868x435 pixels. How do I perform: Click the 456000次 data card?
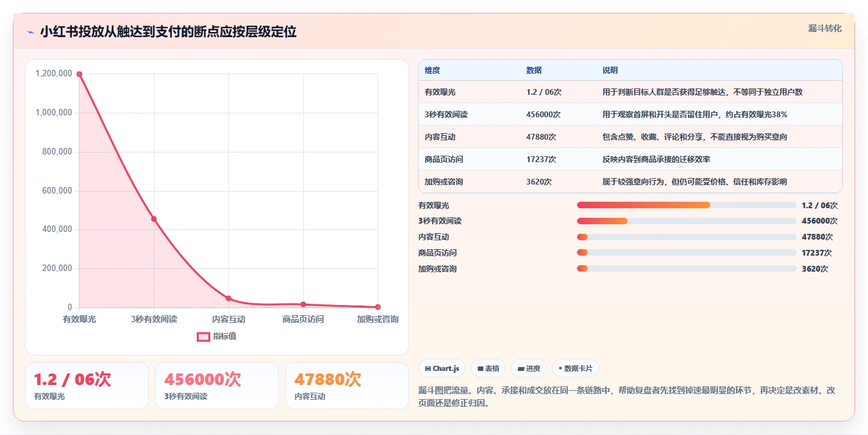(x=217, y=386)
